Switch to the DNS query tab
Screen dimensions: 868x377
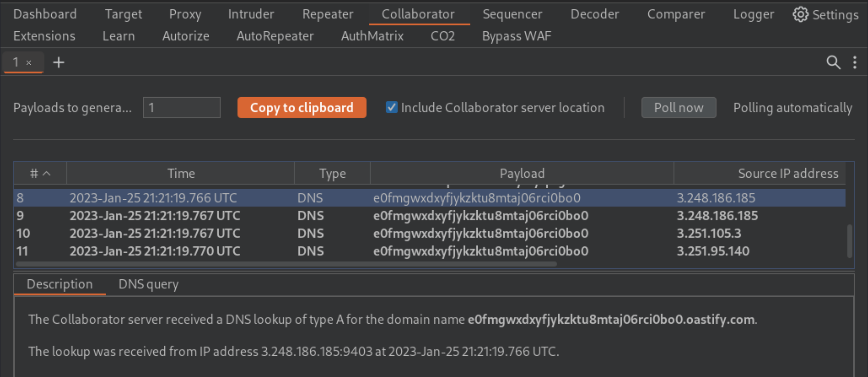point(148,284)
